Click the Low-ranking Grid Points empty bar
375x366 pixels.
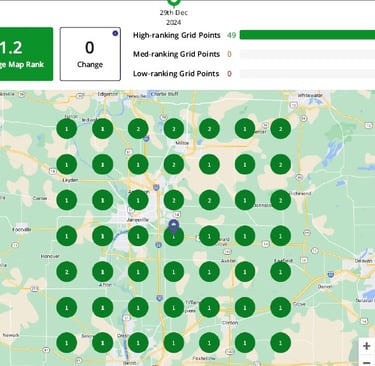(307, 73)
